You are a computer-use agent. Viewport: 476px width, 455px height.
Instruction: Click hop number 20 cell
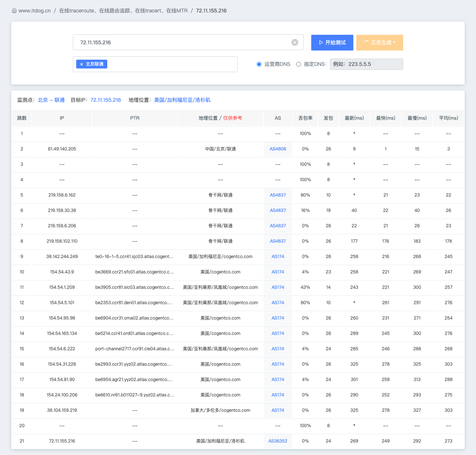22,426
